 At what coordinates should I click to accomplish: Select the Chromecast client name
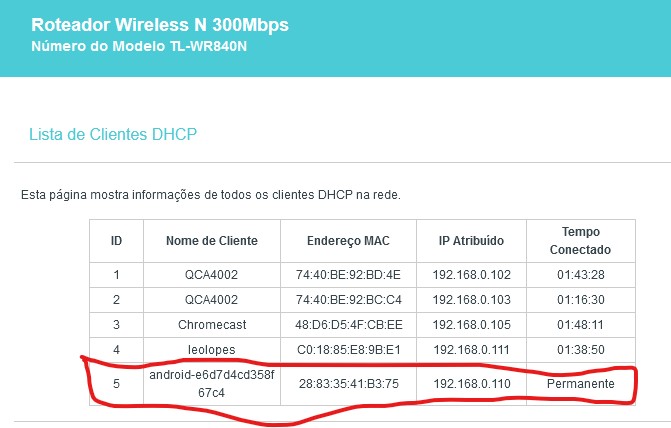pyautogui.click(x=212, y=324)
